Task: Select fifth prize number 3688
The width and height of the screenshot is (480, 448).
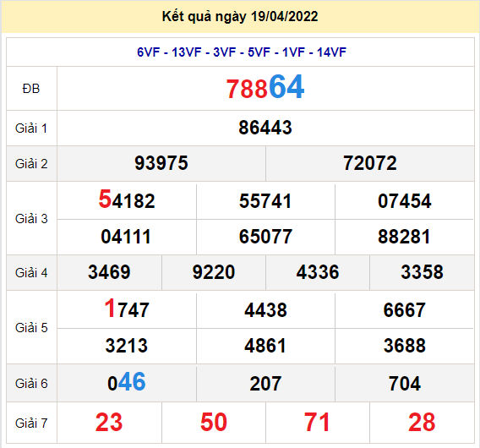Action: 405,346
